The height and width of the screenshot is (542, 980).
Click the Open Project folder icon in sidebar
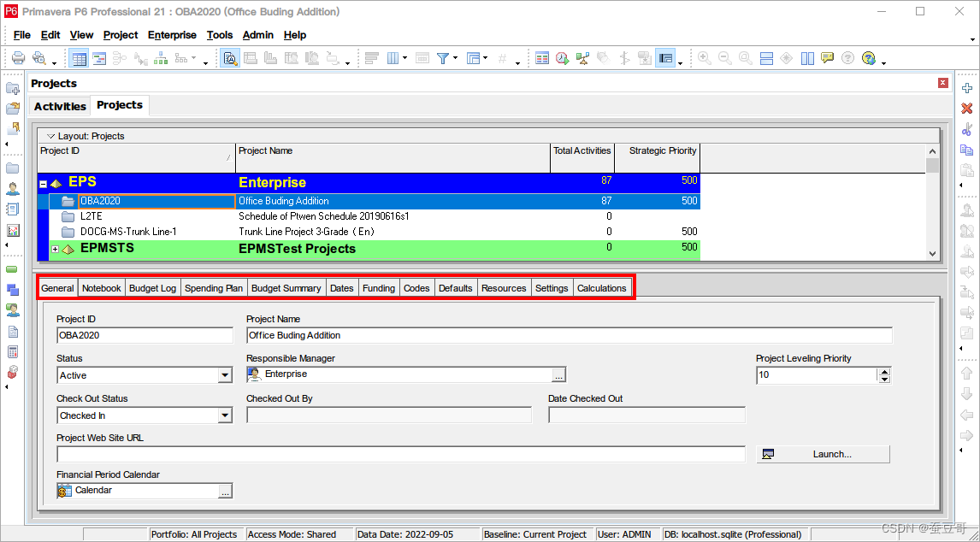(13, 109)
